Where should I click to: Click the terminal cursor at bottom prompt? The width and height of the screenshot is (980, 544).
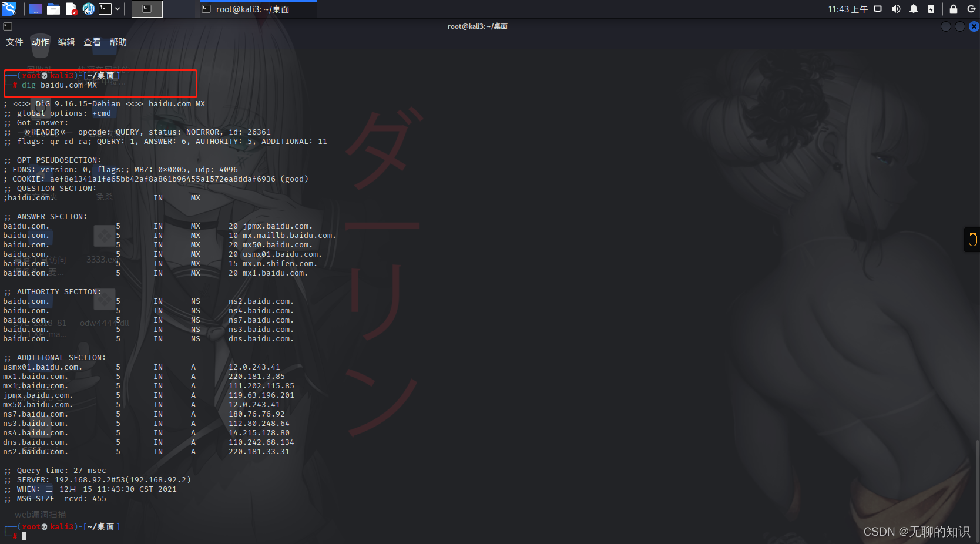click(24, 536)
